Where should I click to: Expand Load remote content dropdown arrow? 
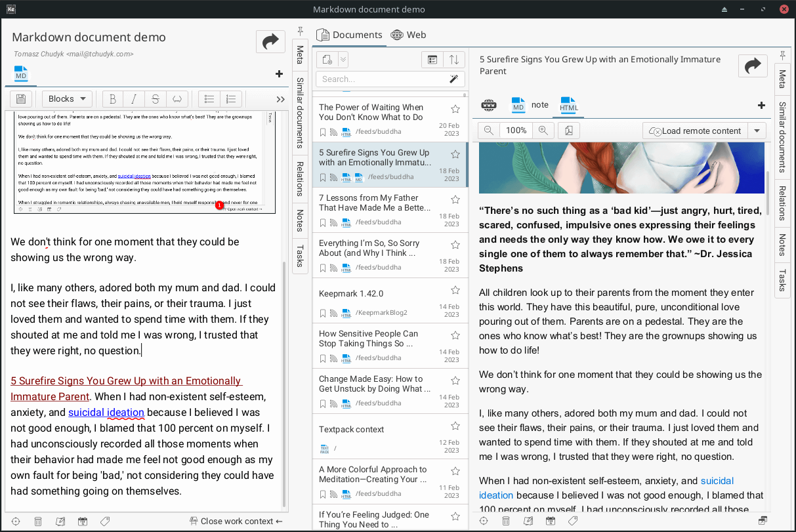pos(757,131)
